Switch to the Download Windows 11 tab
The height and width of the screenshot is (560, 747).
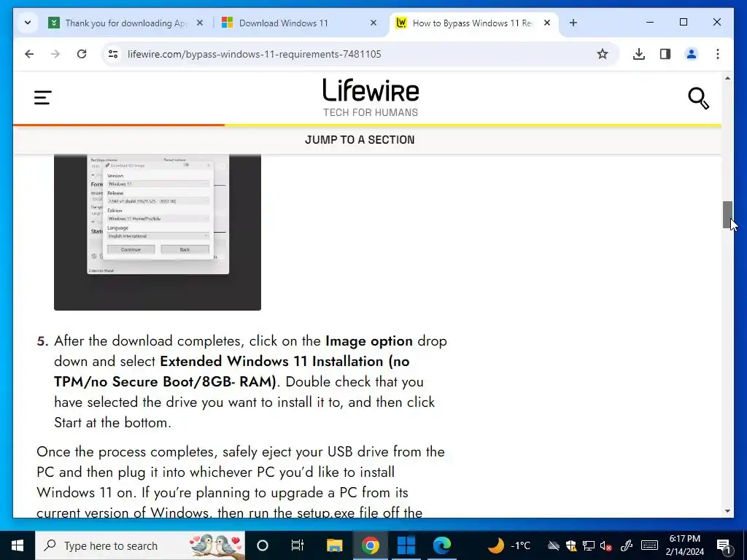[300, 23]
